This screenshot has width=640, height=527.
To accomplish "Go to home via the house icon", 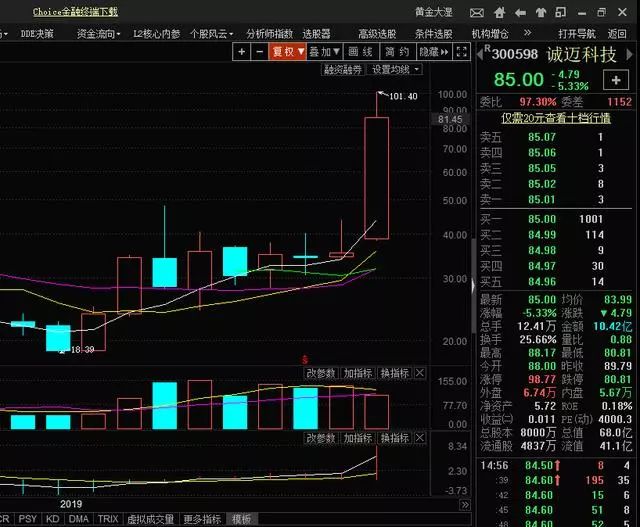I will click(499, 13).
